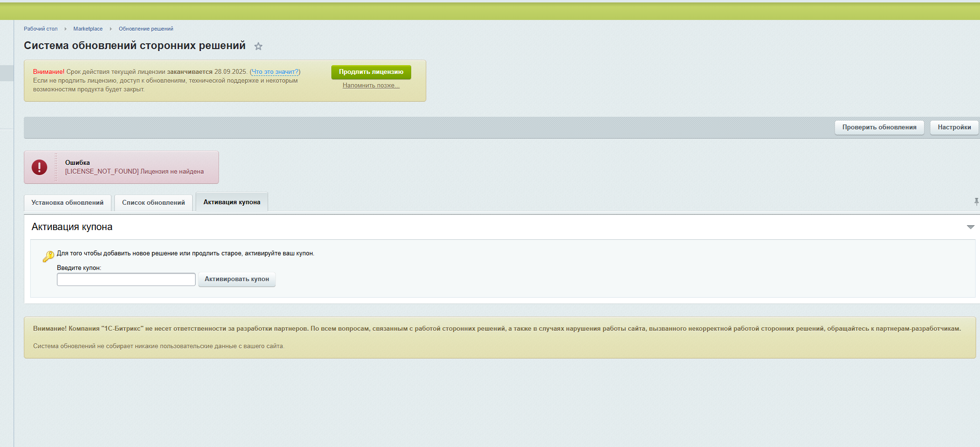Image resolution: width=980 pixels, height=447 pixels.
Task: Click Обновление решений breadcrumb link
Action: [x=146, y=29]
